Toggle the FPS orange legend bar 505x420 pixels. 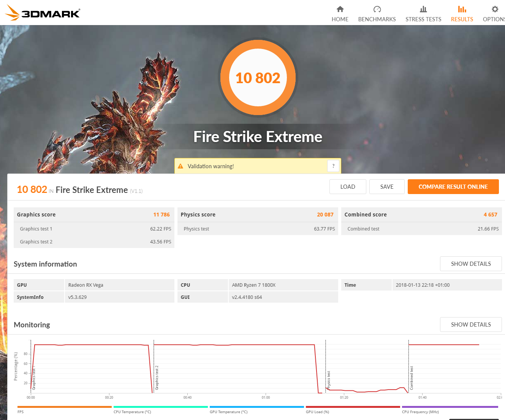tap(65, 407)
